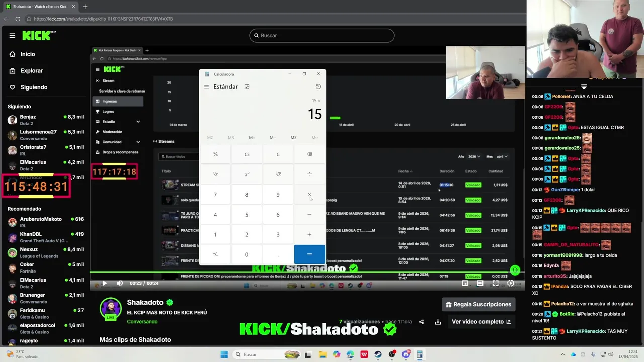Viewport: 644px width, 362px height.
Task: Share the clip using the share icon
Action: (x=422, y=322)
